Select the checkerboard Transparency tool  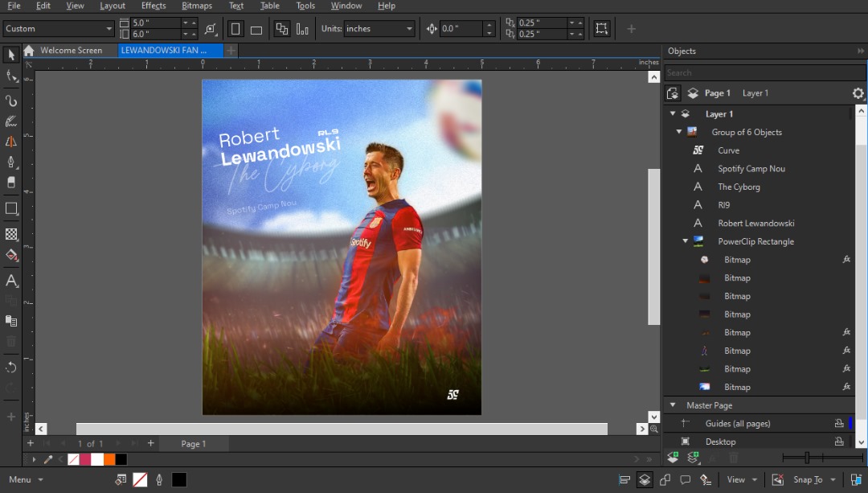(x=11, y=234)
